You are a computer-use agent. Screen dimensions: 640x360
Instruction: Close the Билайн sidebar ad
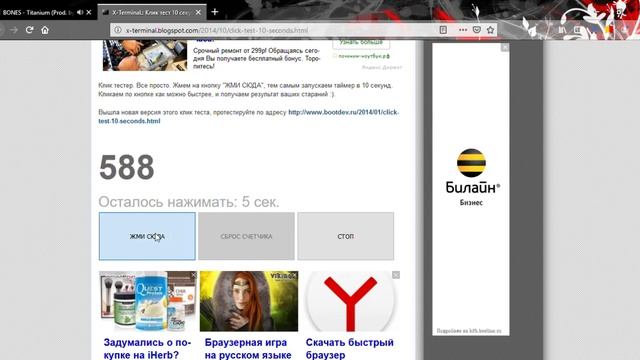click(505, 48)
